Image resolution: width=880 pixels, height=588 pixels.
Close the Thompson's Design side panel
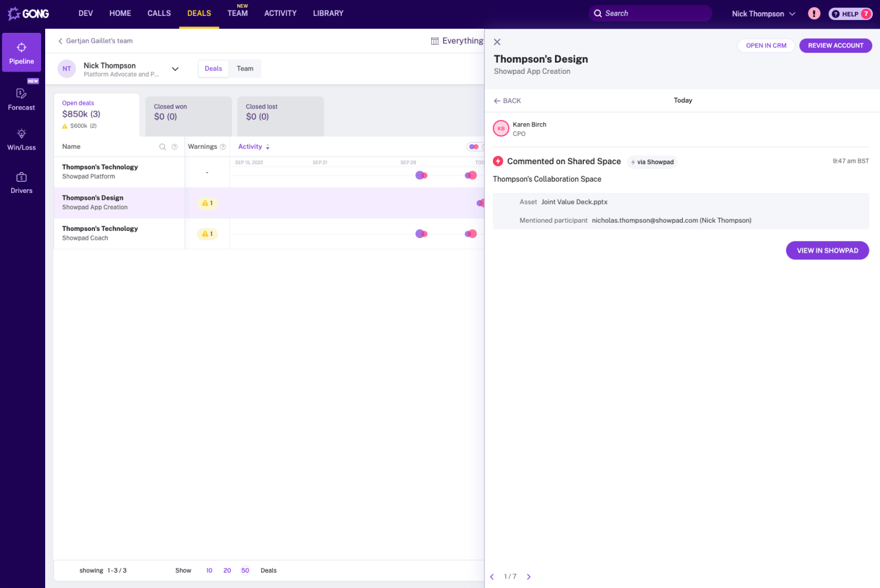tap(497, 42)
